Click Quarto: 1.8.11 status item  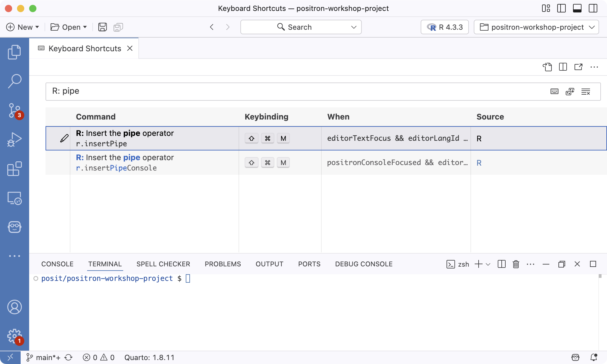[x=149, y=358]
